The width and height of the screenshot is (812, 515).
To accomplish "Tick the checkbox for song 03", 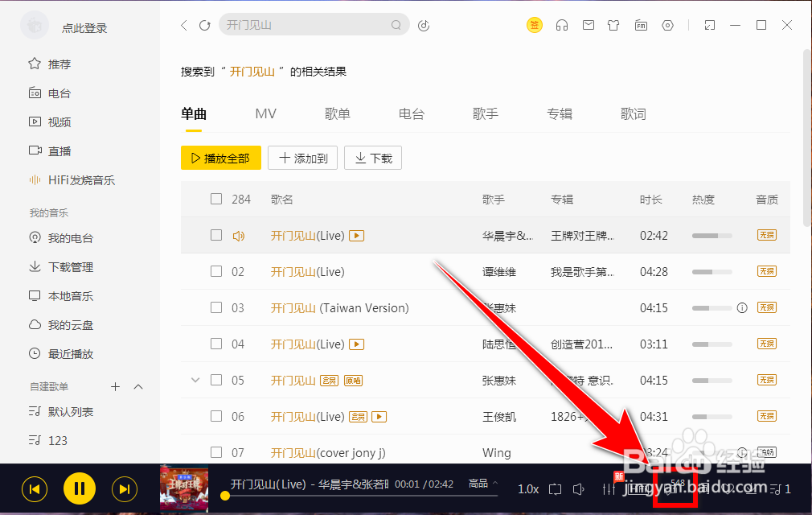I will click(216, 307).
